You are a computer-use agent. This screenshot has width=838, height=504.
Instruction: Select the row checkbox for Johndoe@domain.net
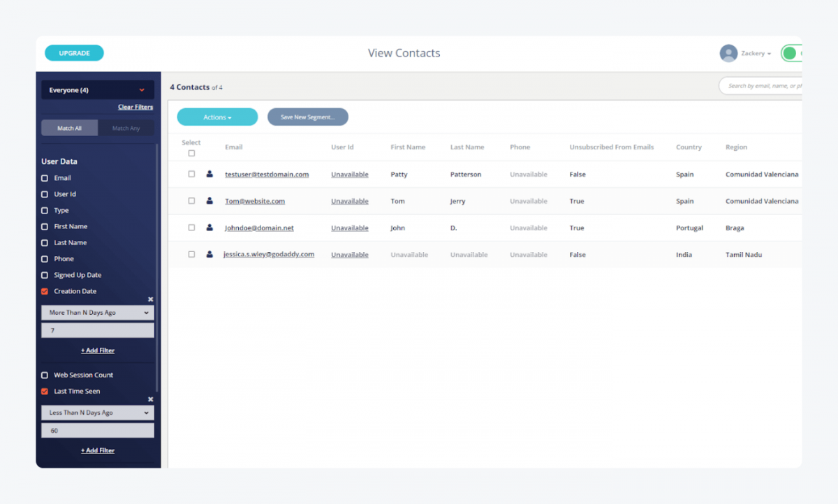(x=191, y=228)
